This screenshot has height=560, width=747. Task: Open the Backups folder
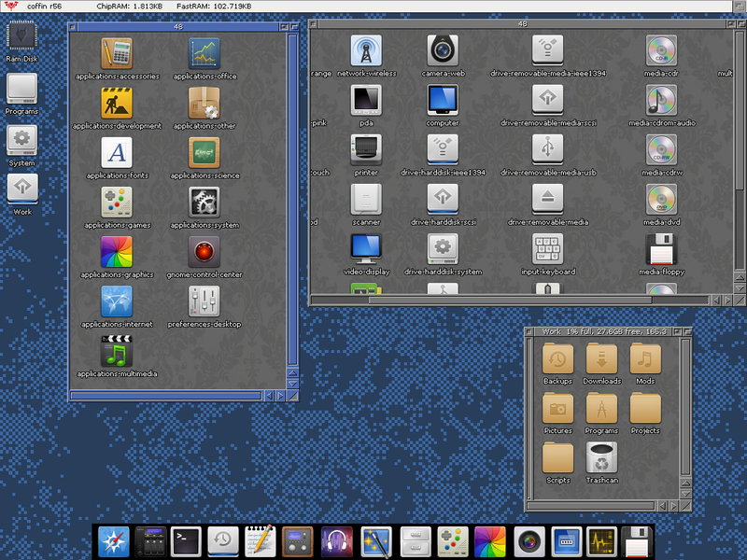click(x=557, y=358)
